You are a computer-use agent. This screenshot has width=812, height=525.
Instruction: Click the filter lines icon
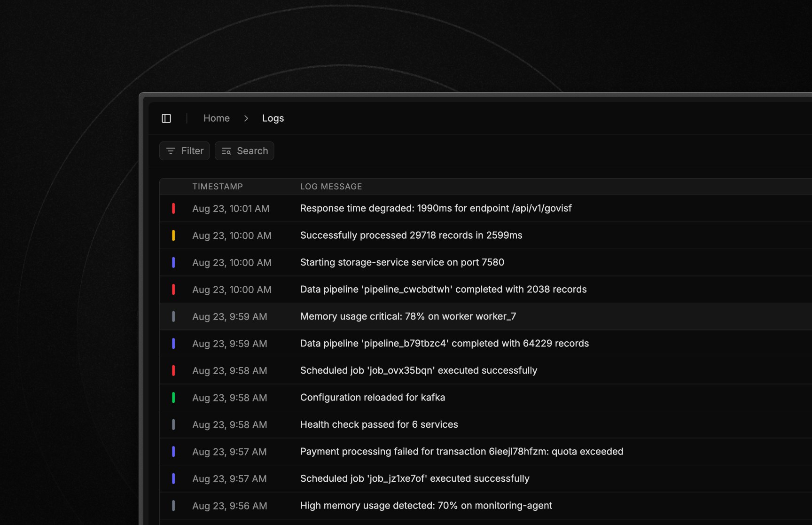click(171, 151)
